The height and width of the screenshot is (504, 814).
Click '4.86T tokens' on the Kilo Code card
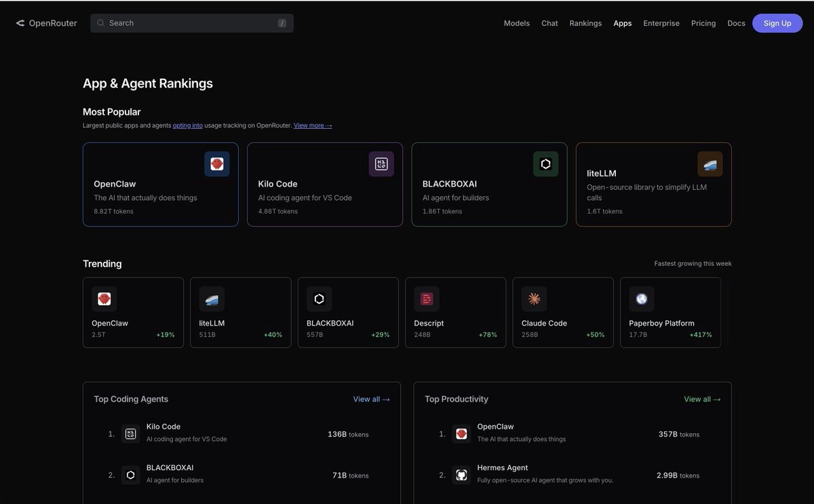coord(278,212)
